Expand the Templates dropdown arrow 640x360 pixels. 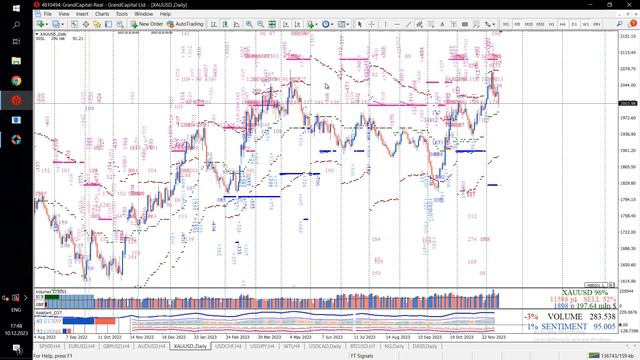pos(348,24)
